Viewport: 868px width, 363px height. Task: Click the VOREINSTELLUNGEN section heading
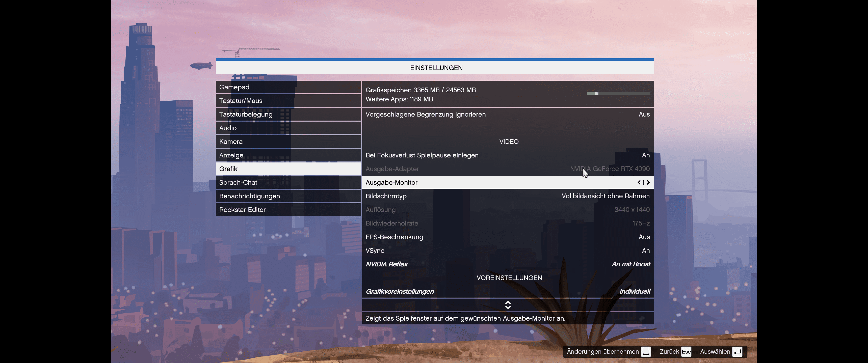tap(509, 278)
